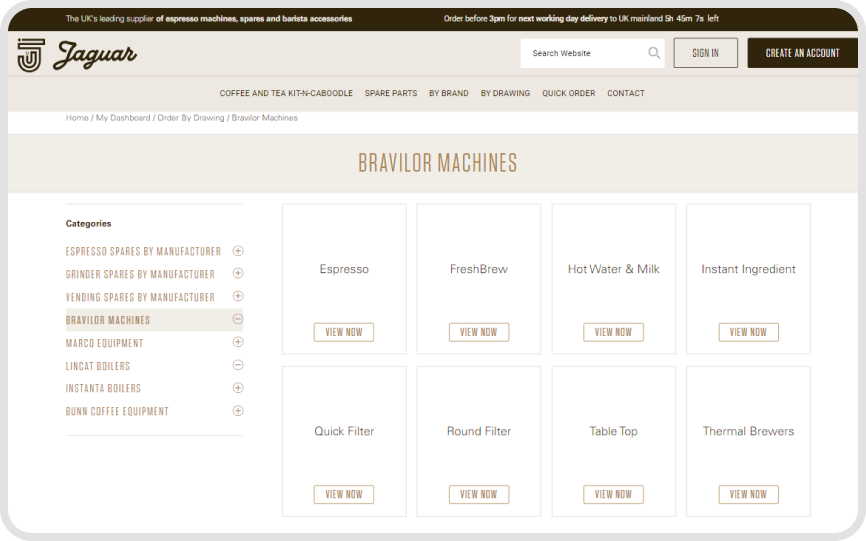
Task: Click the Hot Water & Milk title
Action: tap(614, 269)
